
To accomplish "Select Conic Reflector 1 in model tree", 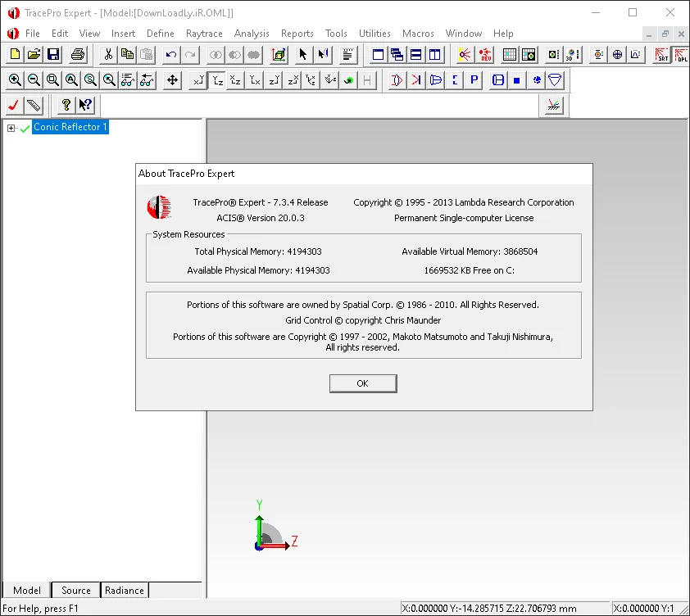I will pos(70,127).
